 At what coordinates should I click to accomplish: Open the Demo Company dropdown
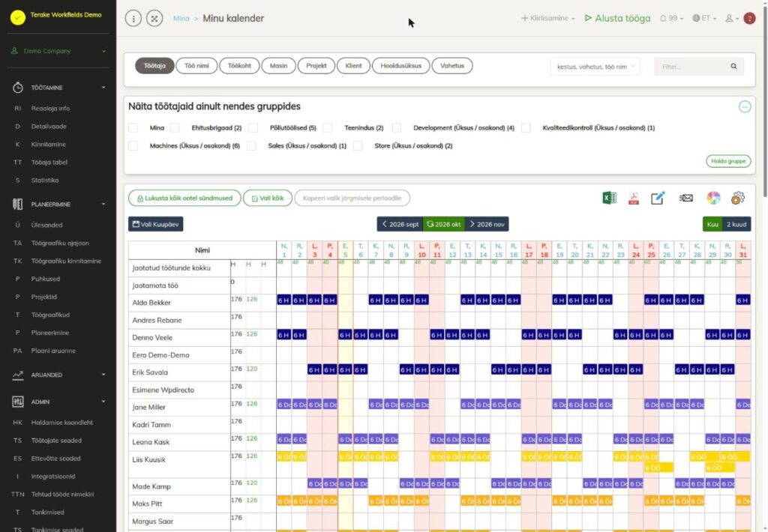point(58,51)
